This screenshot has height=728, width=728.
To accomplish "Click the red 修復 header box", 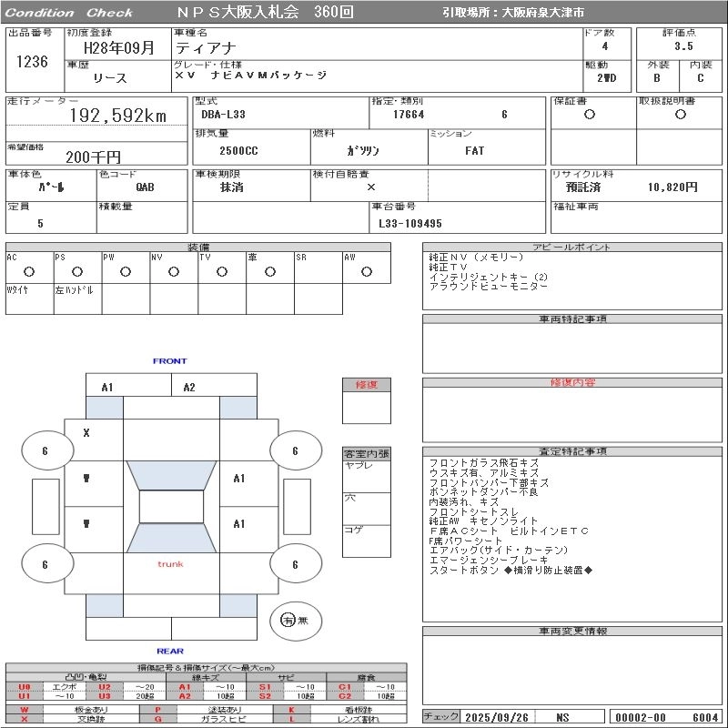I will pyautogui.click(x=366, y=385).
